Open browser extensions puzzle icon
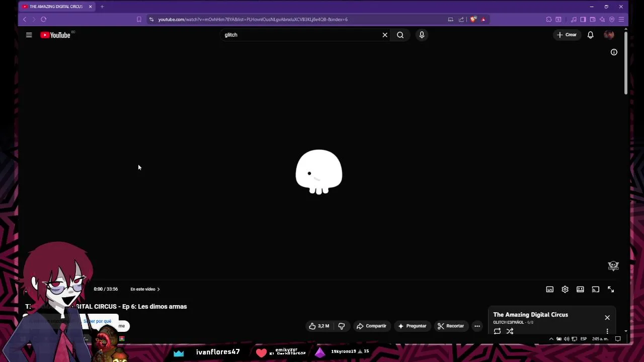644x362 pixels. [x=549, y=19]
